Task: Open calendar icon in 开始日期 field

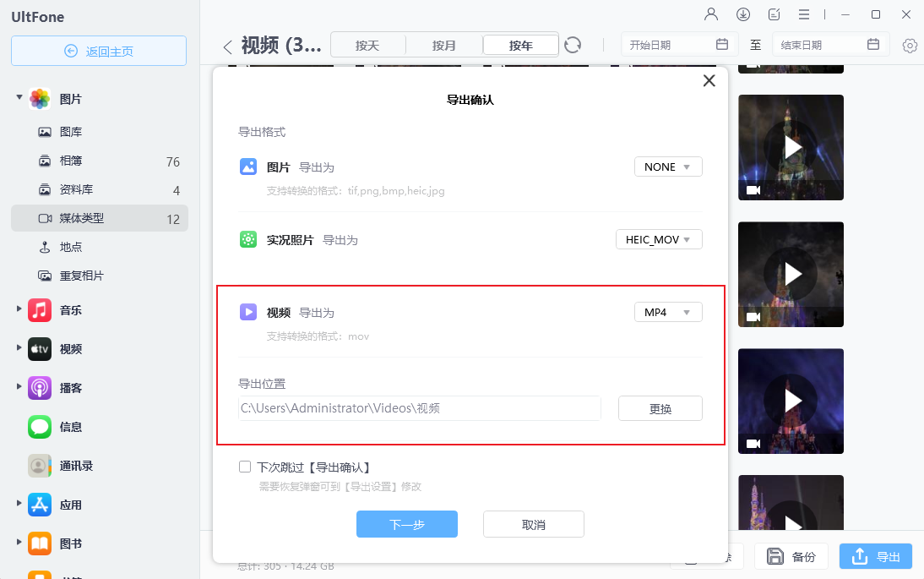Action: (x=722, y=44)
